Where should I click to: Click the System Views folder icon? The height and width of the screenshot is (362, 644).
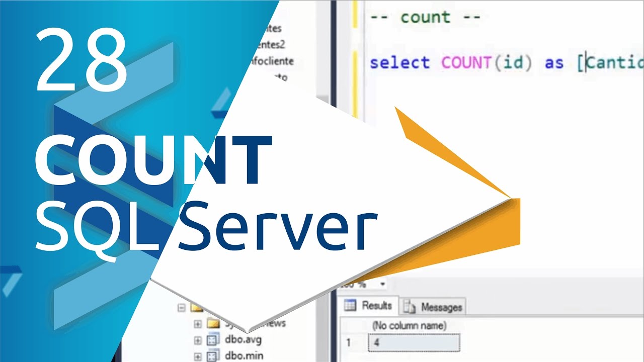[214, 323]
